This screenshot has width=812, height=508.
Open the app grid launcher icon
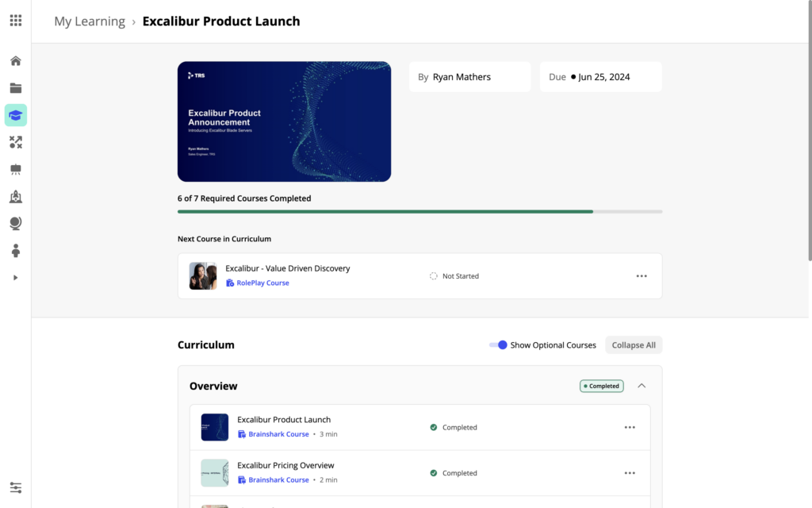pos(16,20)
